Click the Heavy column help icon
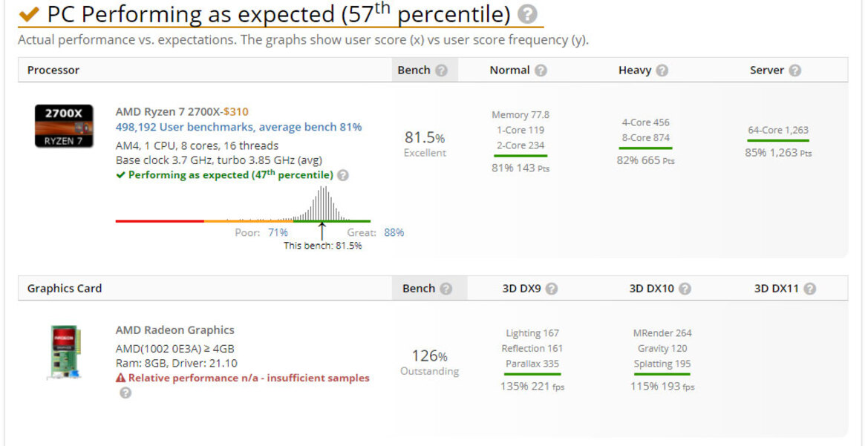Viewport: 868px width, 446px height. [662, 70]
